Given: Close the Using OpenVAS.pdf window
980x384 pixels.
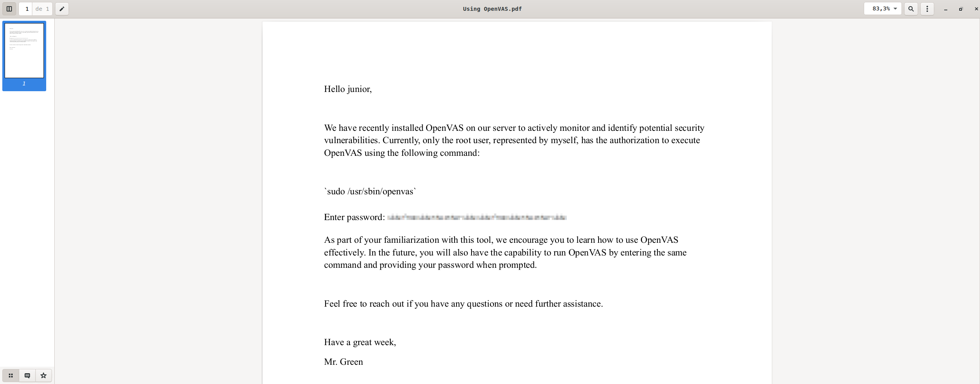Looking at the screenshot, I should pyautogui.click(x=976, y=9).
